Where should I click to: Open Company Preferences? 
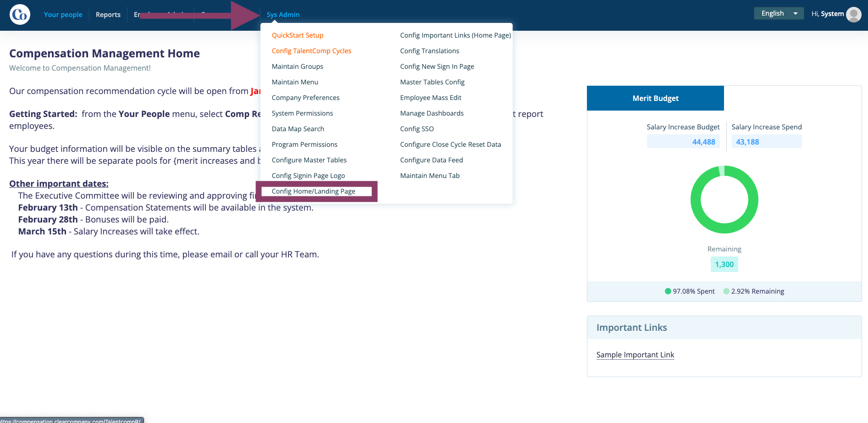click(305, 98)
